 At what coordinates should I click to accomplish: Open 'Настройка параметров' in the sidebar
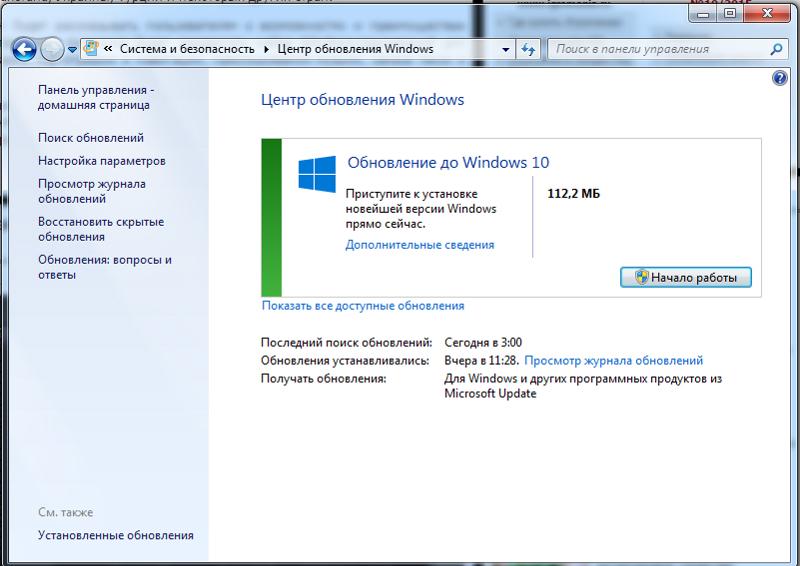point(102,161)
